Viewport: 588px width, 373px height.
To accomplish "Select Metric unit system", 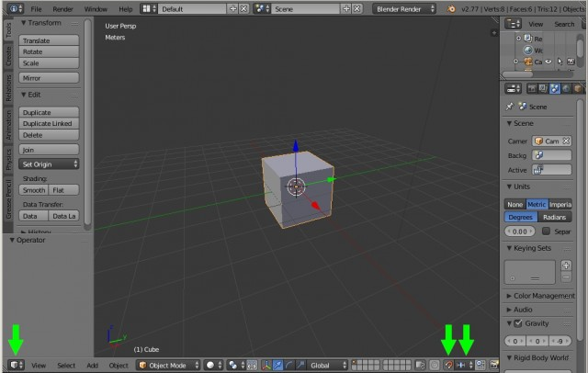I will (537, 204).
